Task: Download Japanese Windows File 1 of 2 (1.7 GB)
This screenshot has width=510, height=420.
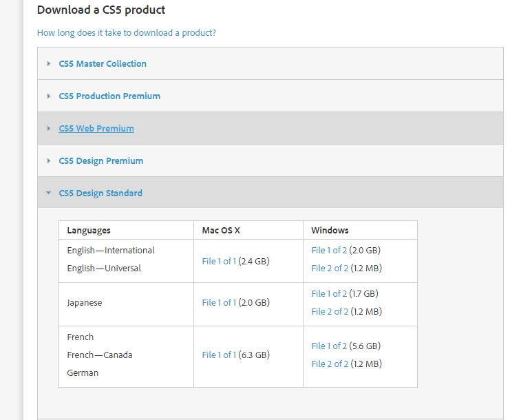Action: point(329,293)
